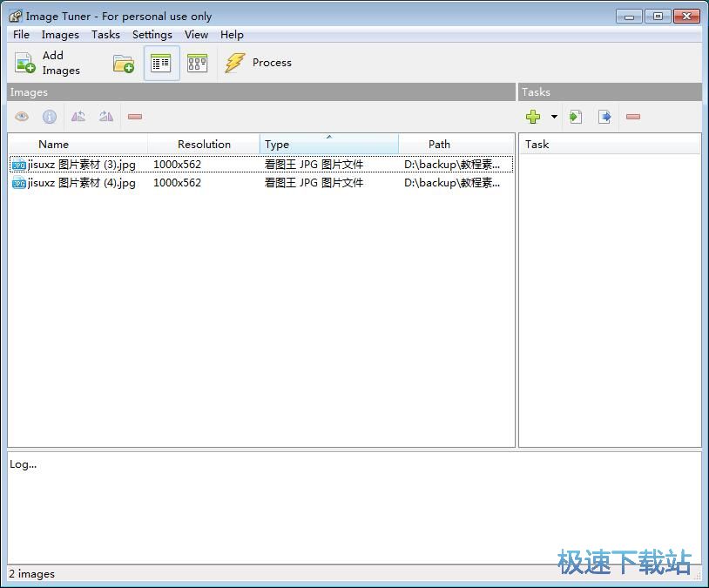This screenshot has width=709, height=588.
Task: Remove image with red minus icon
Action: 135,117
